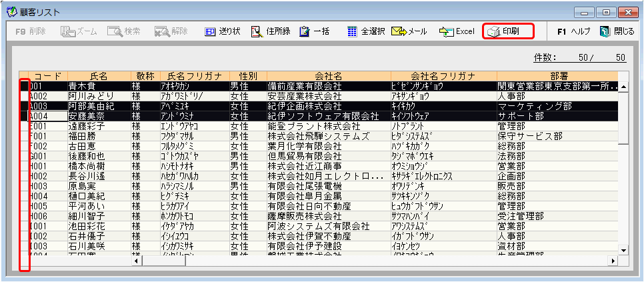
Task: Click the 印刷 (Print) printer icon
Action: (493, 31)
